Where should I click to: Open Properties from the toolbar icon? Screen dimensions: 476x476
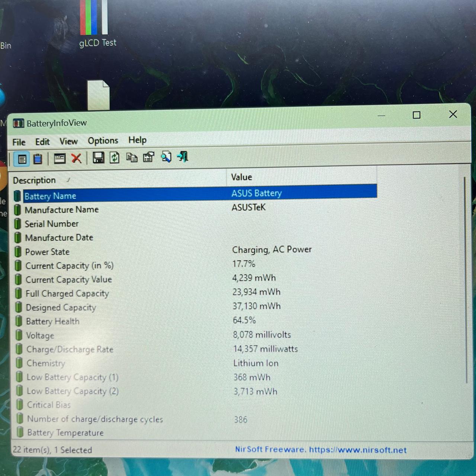[x=149, y=157]
